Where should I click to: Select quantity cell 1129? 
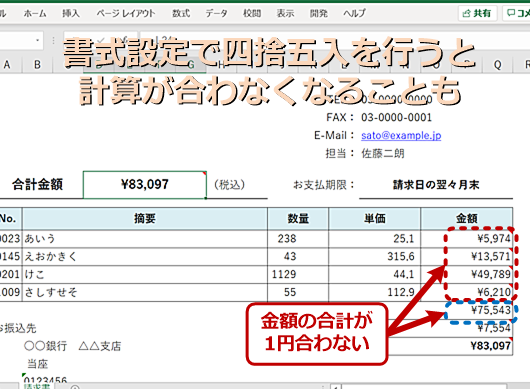click(x=298, y=274)
